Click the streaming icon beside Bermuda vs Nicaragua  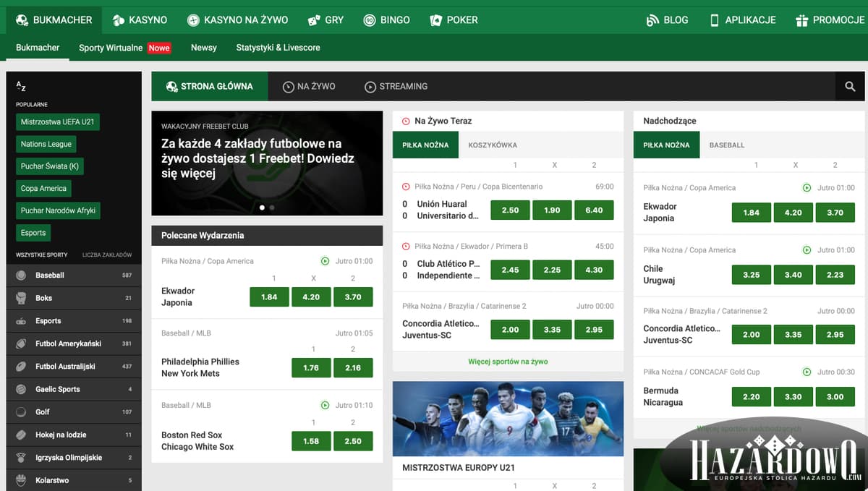[x=807, y=372]
